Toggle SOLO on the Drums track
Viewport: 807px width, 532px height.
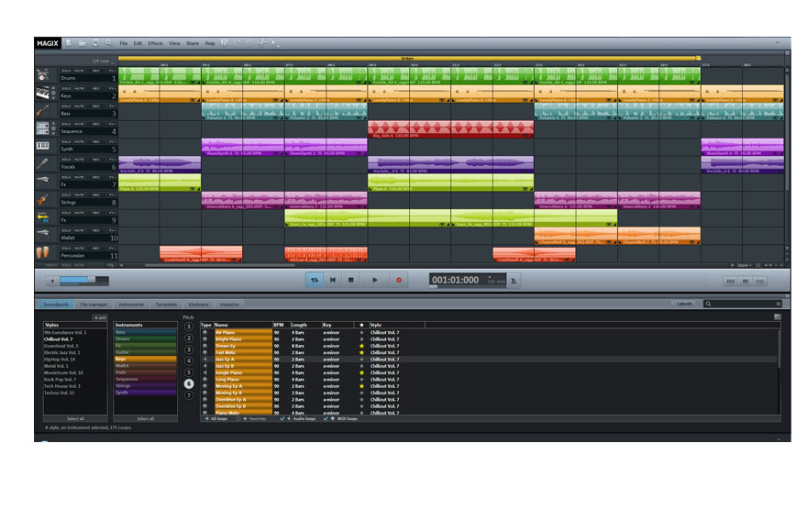[x=66, y=71]
